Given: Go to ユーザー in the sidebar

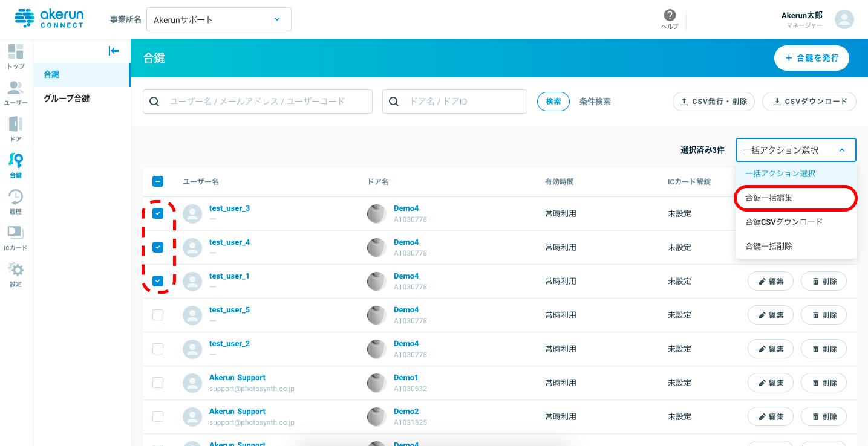Looking at the screenshot, I should (16, 93).
